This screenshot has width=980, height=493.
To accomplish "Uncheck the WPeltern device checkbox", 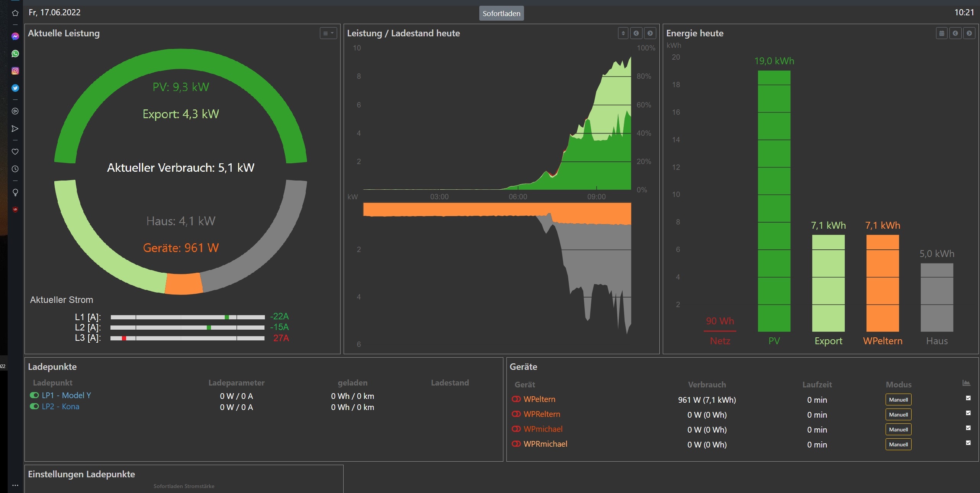I will (x=968, y=398).
